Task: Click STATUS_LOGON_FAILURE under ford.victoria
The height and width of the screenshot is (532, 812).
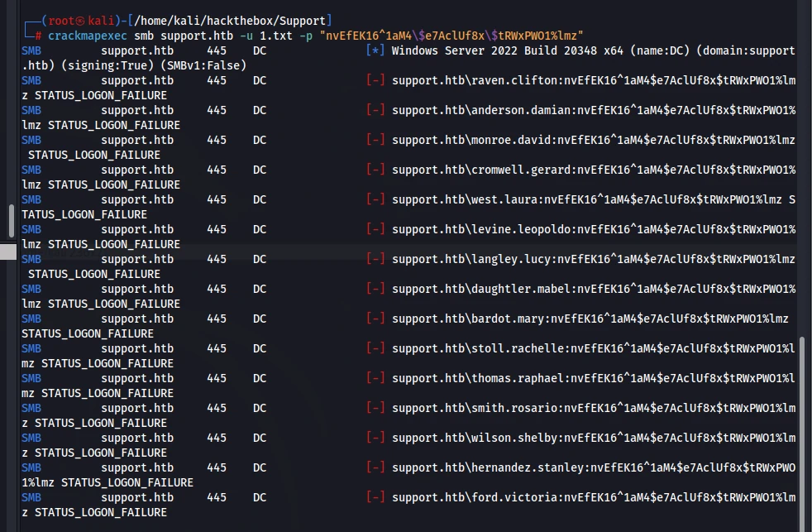Action: pyautogui.click(x=100, y=512)
